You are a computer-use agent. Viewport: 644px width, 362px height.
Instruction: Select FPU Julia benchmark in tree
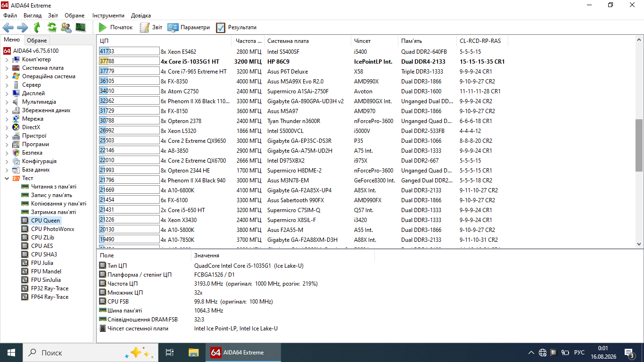click(42, 263)
